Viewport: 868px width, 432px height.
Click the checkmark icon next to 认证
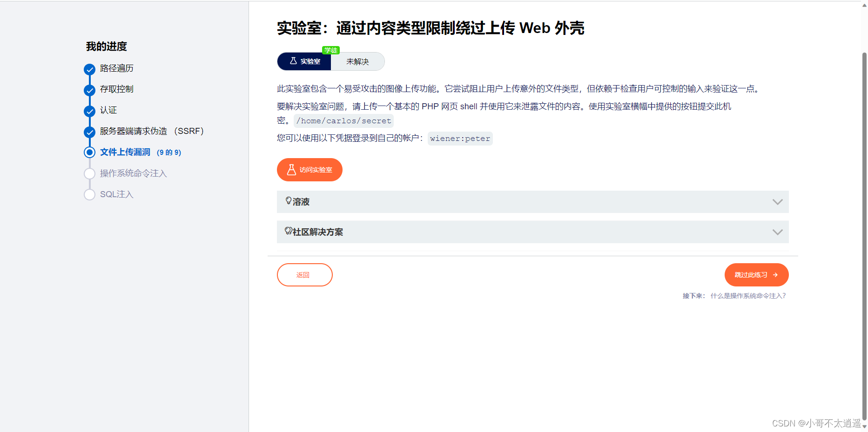(x=89, y=111)
